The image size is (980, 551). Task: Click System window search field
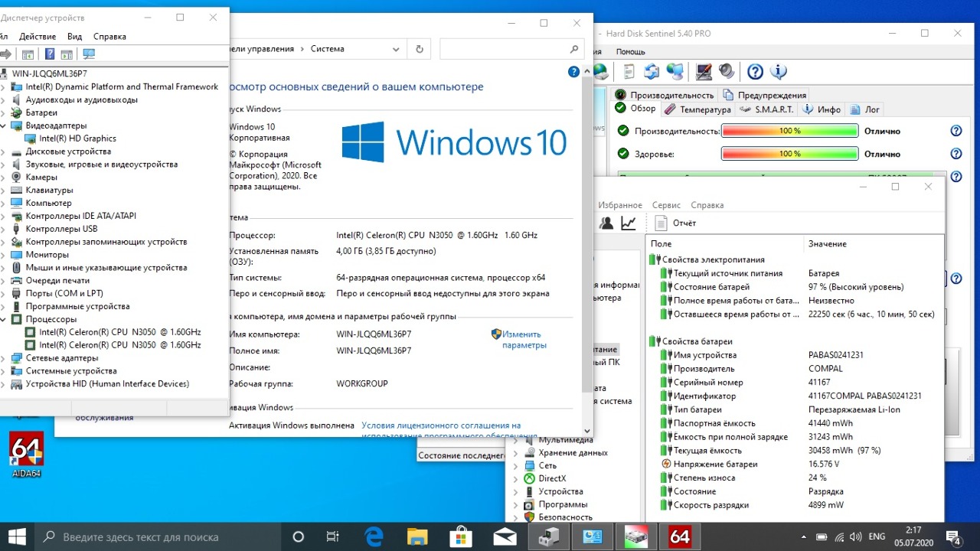point(511,49)
